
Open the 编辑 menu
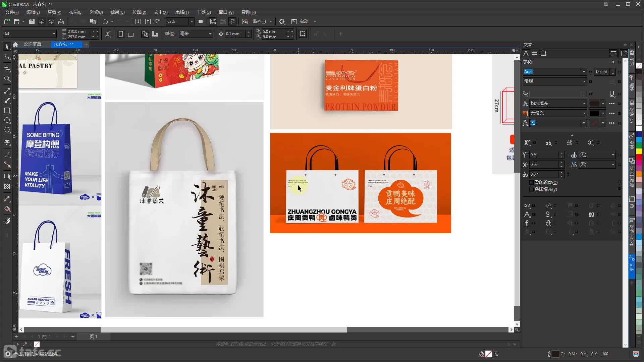(x=33, y=12)
